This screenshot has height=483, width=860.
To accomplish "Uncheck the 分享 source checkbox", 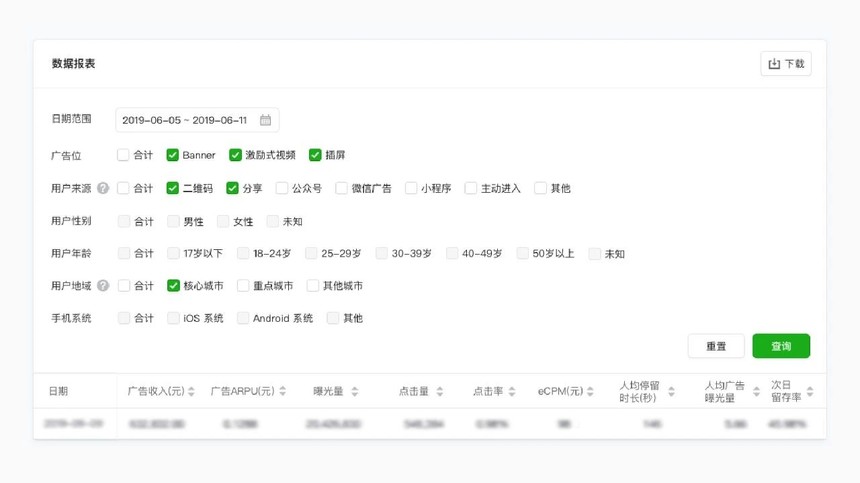I will (233, 188).
